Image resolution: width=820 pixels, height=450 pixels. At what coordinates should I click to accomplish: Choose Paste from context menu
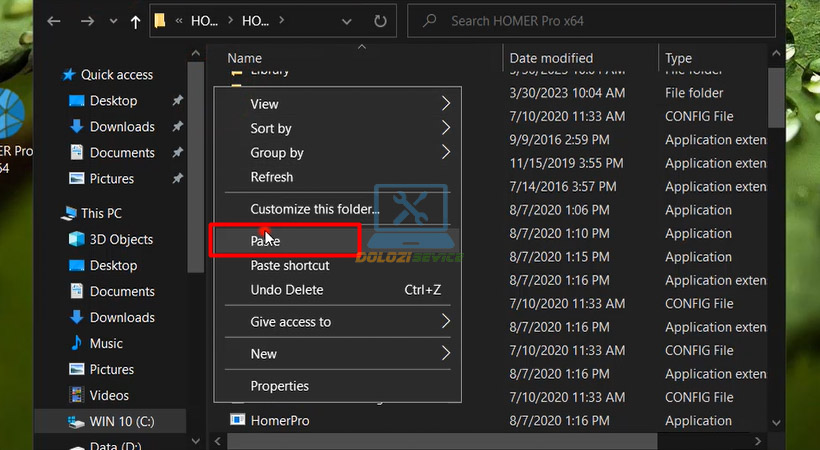click(x=337, y=241)
